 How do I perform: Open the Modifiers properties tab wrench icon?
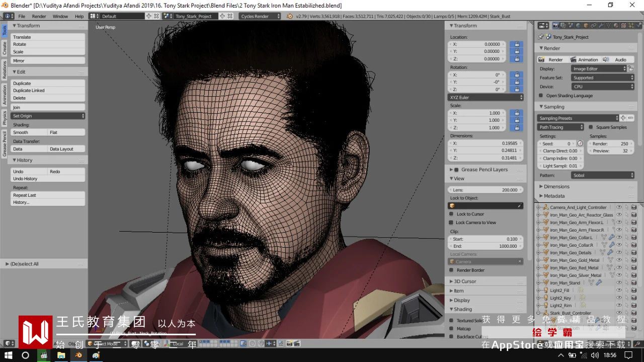coord(601,25)
